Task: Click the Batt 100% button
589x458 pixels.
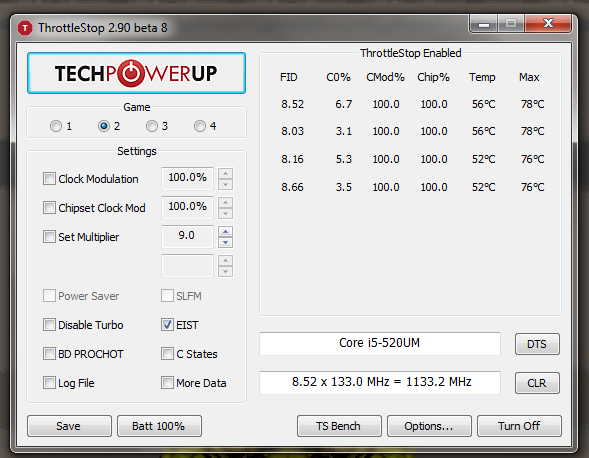Action: tap(159, 426)
